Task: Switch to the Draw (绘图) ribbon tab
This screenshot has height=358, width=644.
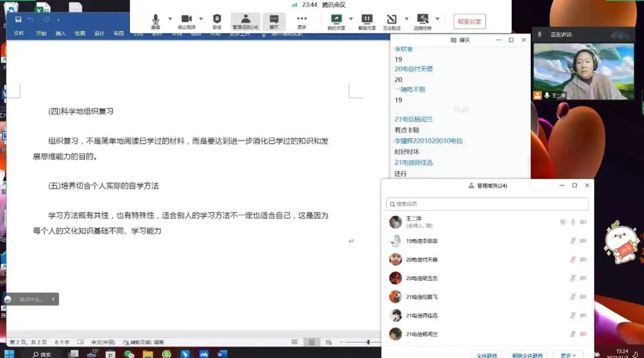Action: (x=80, y=33)
